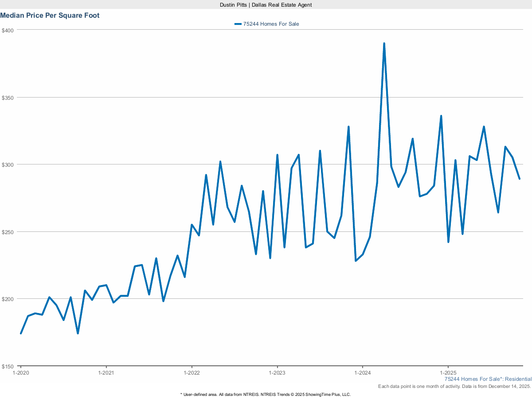
Task: Select the 1-2024 x-axis tick label
Action: (363, 373)
